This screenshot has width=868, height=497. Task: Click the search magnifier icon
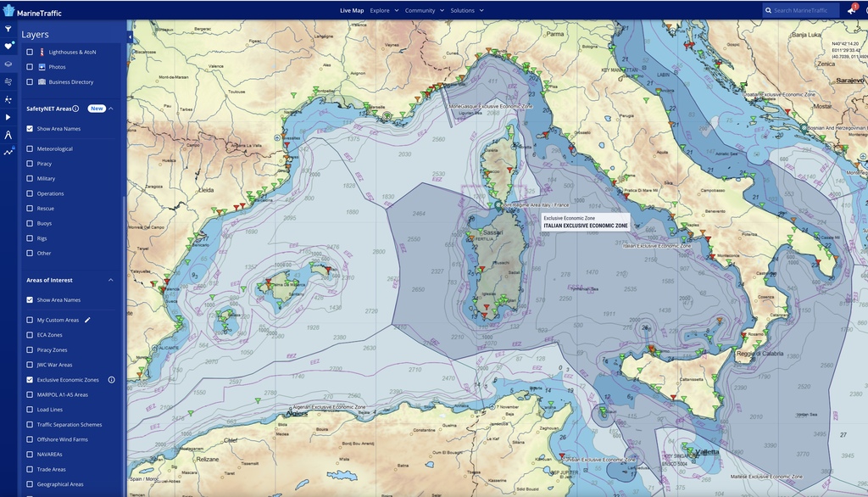[768, 10]
